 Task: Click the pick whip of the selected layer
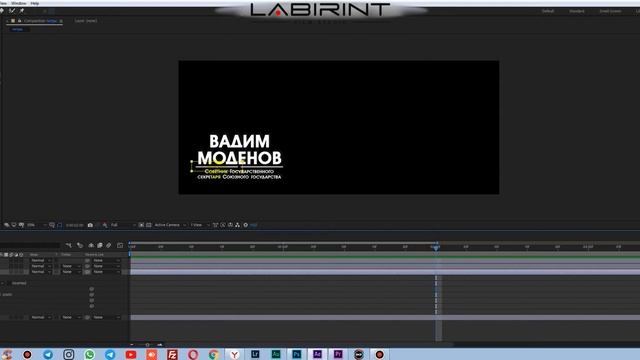pyautogui.click(x=87, y=272)
